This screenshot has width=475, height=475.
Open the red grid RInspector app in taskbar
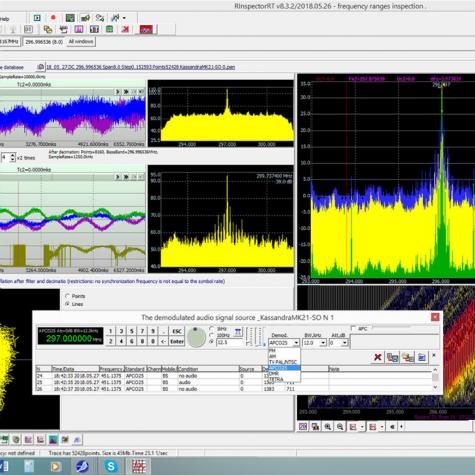[139, 466]
